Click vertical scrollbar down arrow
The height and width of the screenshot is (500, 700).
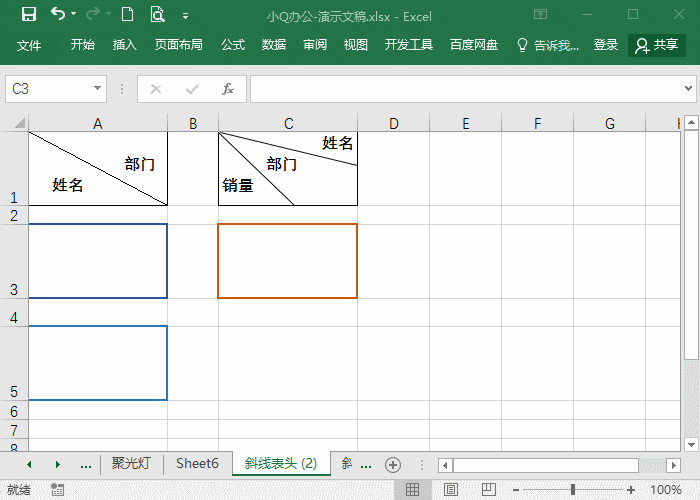(x=691, y=444)
